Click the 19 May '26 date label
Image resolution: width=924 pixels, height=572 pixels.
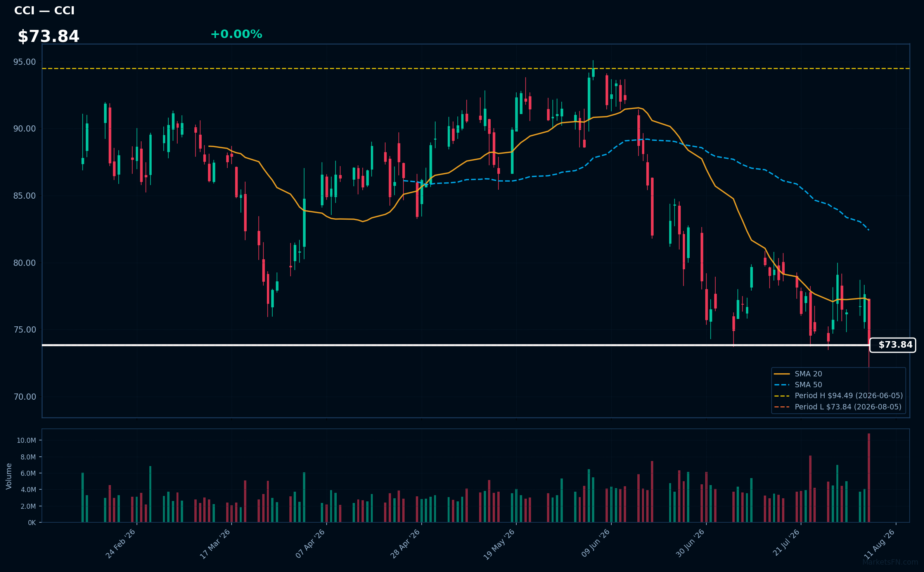point(499,544)
